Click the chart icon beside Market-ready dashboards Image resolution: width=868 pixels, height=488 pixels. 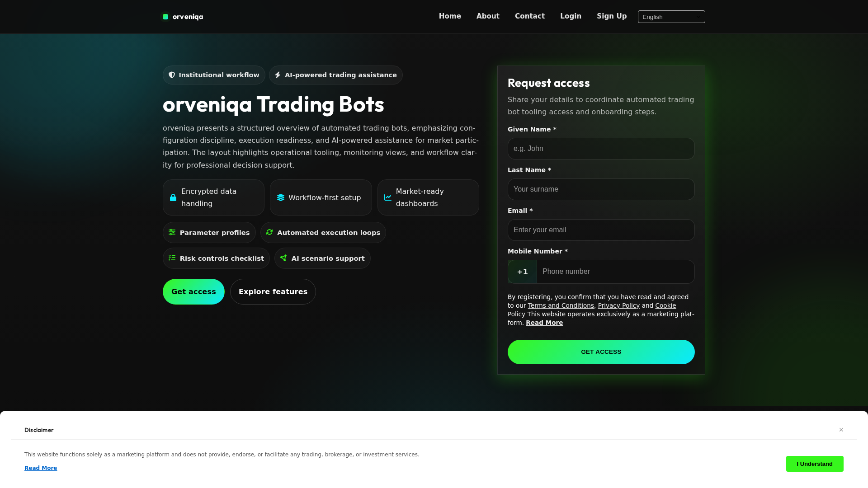(x=388, y=197)
